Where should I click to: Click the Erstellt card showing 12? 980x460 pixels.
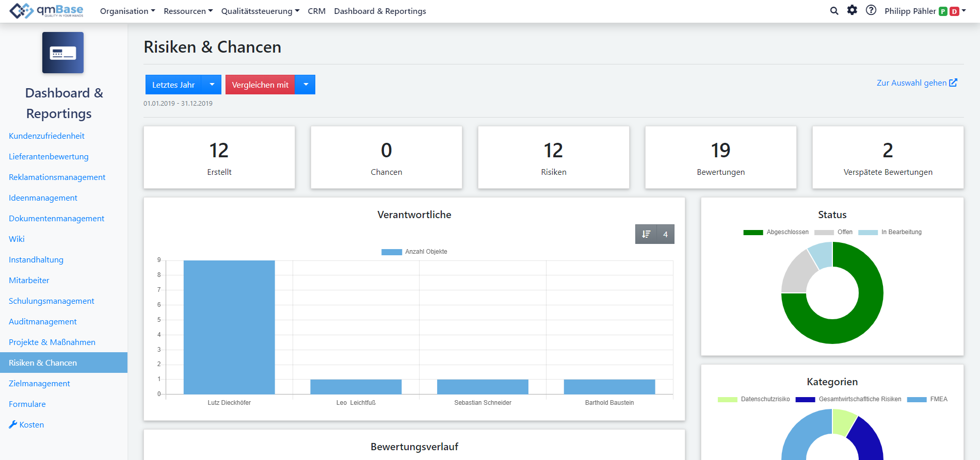tap(219, 157)
